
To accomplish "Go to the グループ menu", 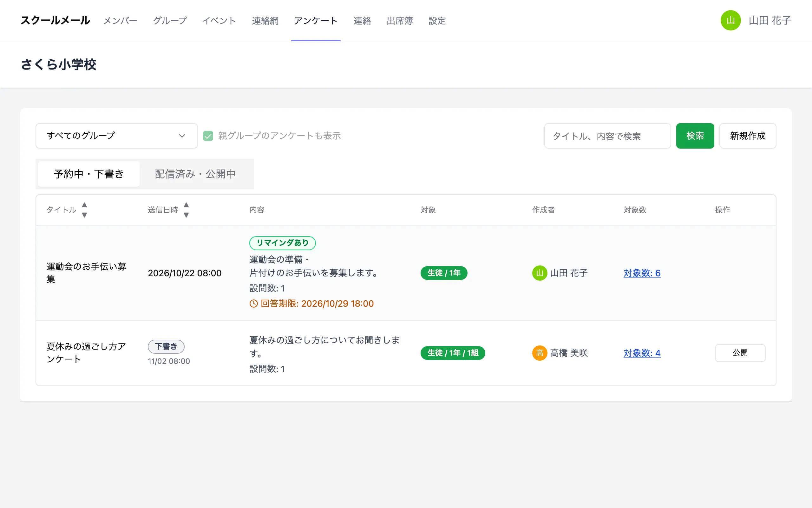I will point(170,21).
